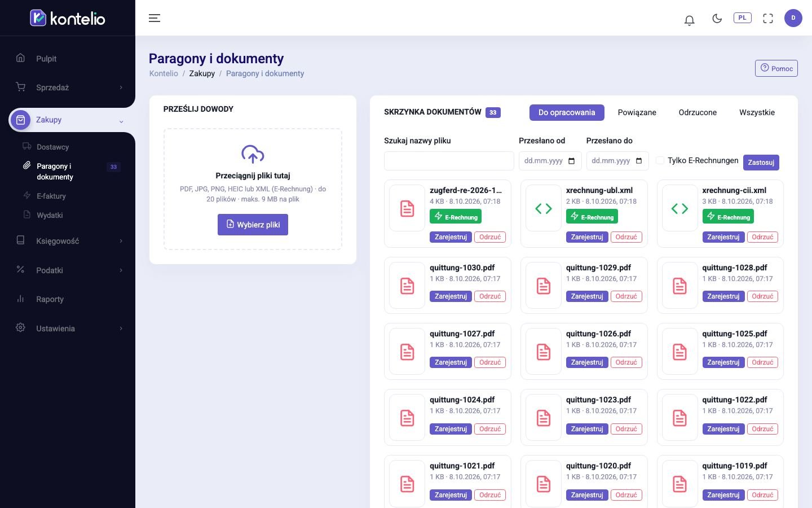Expand the Ustawienia menu chevron

click(x=121, y=329)
